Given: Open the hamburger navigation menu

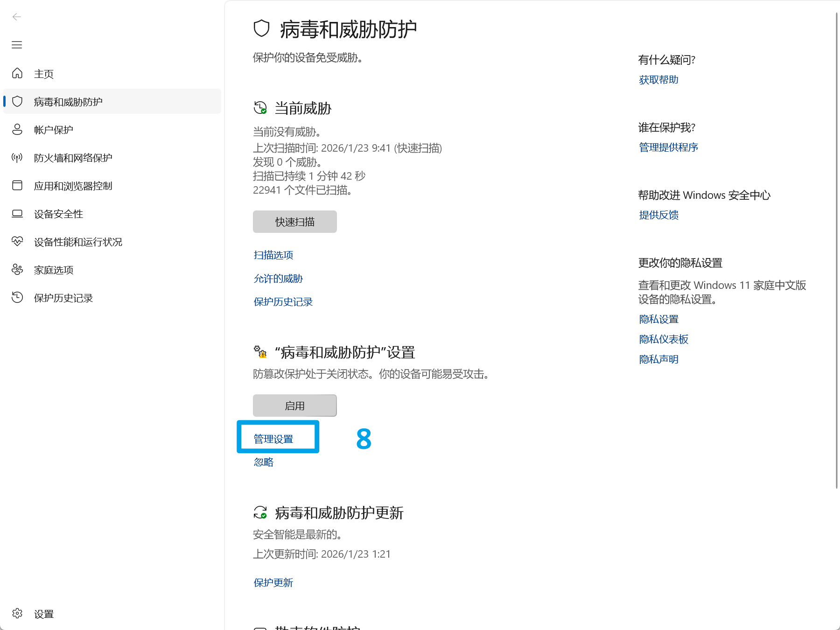Looking at the screenshot, I should point(17,45).
